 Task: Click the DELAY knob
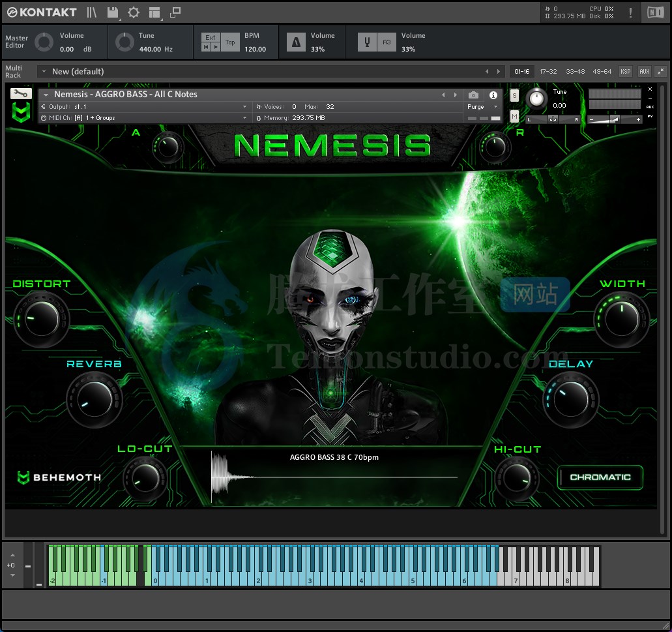tap(571, 399)
